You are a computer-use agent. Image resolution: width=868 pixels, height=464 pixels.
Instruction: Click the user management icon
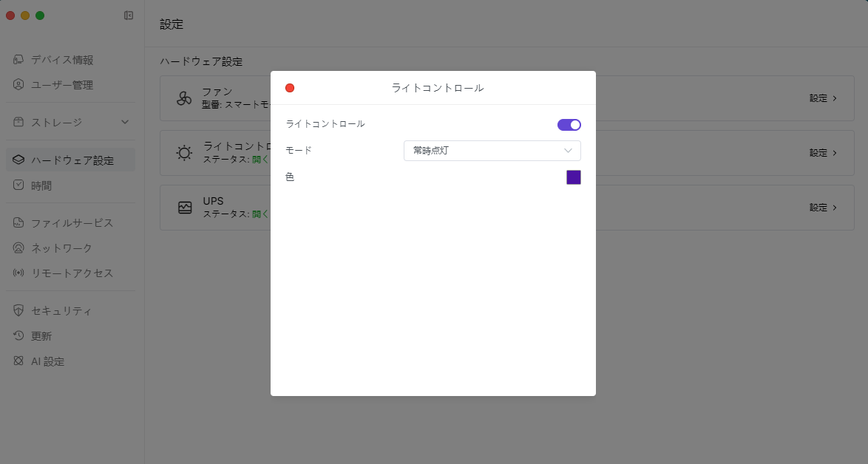tap(18, 85)
